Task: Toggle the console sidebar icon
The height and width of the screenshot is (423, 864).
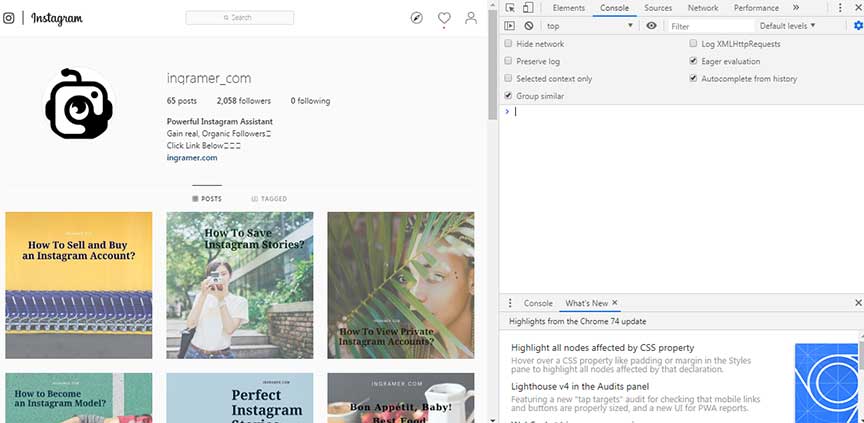Action: [x=510, y=26]
